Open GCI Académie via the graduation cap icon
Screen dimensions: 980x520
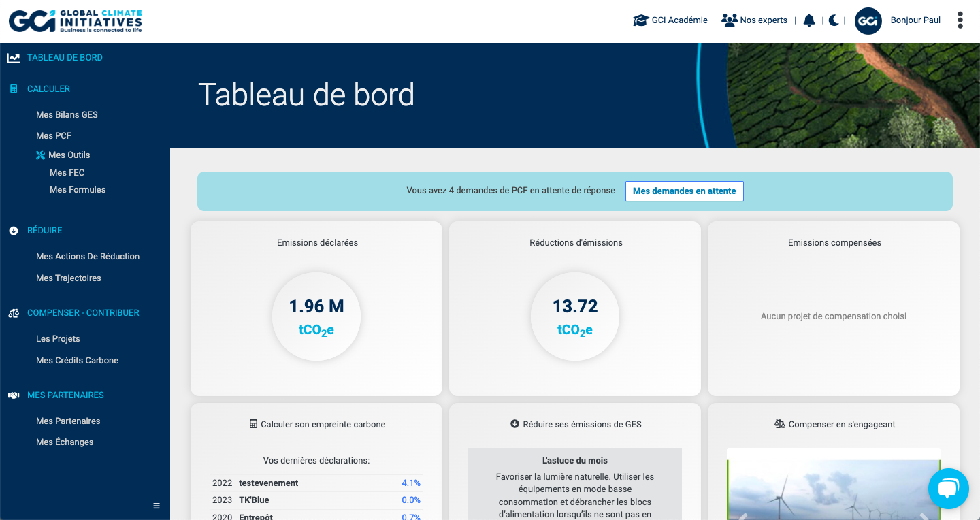coord(640,20)
